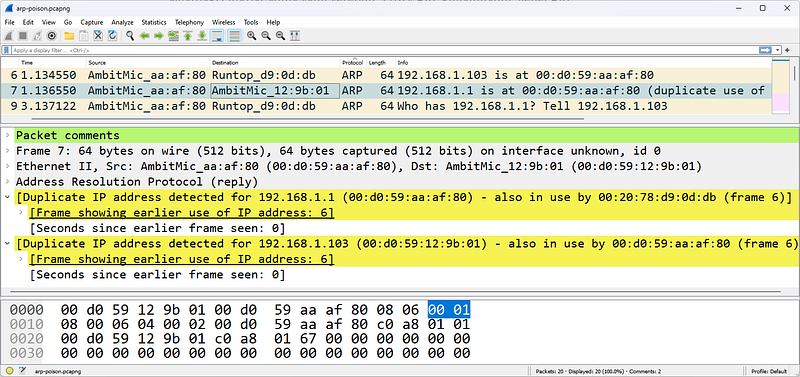The height and width of the screenshot is (377, 800).
Task: Open the Help menu
Action: coord(273,22)
